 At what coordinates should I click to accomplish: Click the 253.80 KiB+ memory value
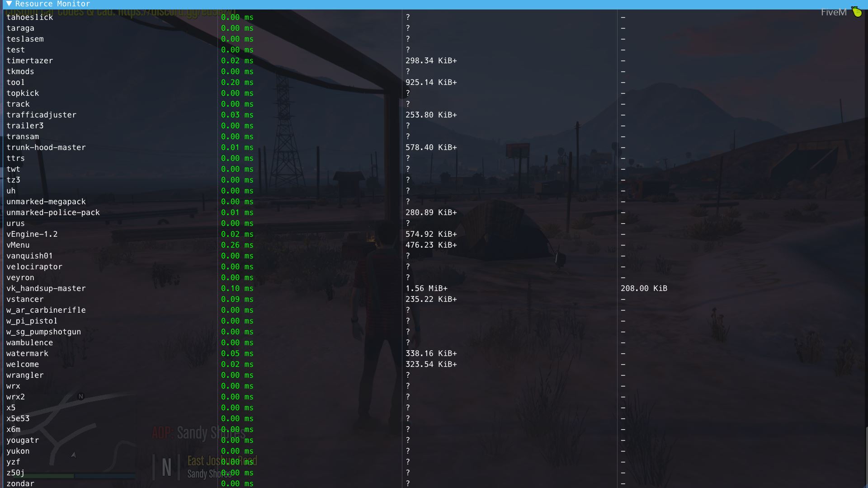[x=431, y=115]
